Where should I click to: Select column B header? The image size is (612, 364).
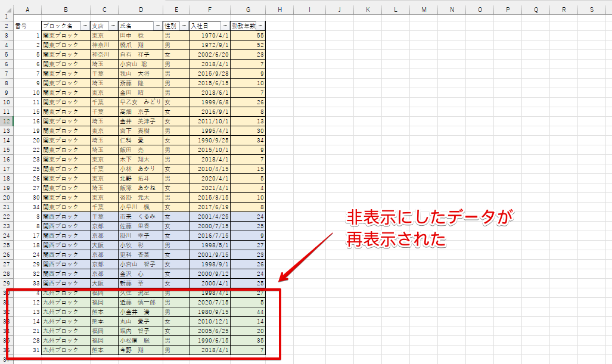pyautogui.click(x=66, y=10)
